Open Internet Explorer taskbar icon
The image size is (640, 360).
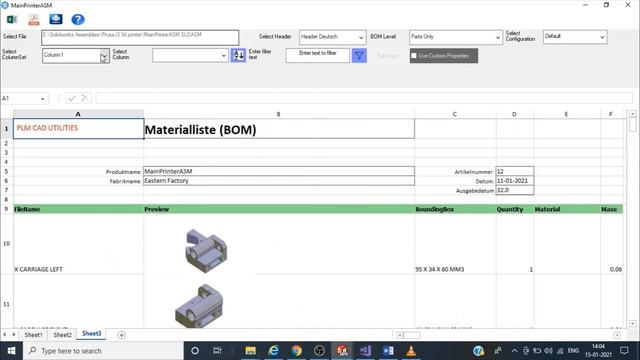[x=273, y=351]
